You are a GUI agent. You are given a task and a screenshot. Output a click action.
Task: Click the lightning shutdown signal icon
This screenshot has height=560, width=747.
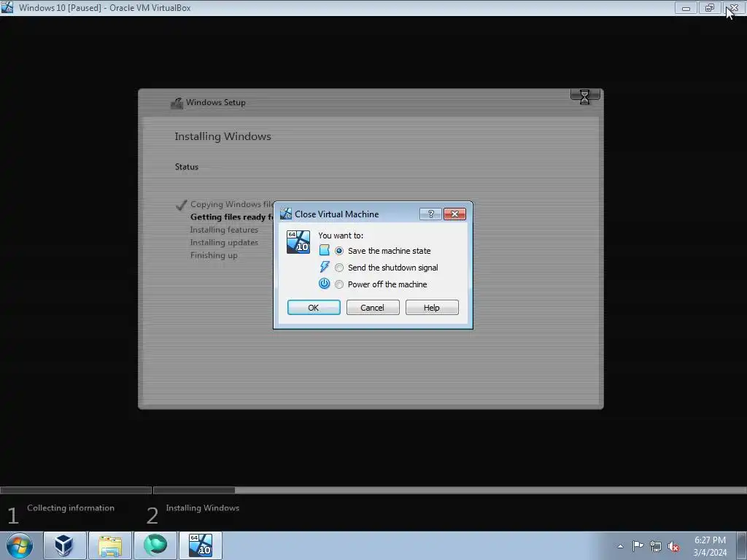(324, 267)
